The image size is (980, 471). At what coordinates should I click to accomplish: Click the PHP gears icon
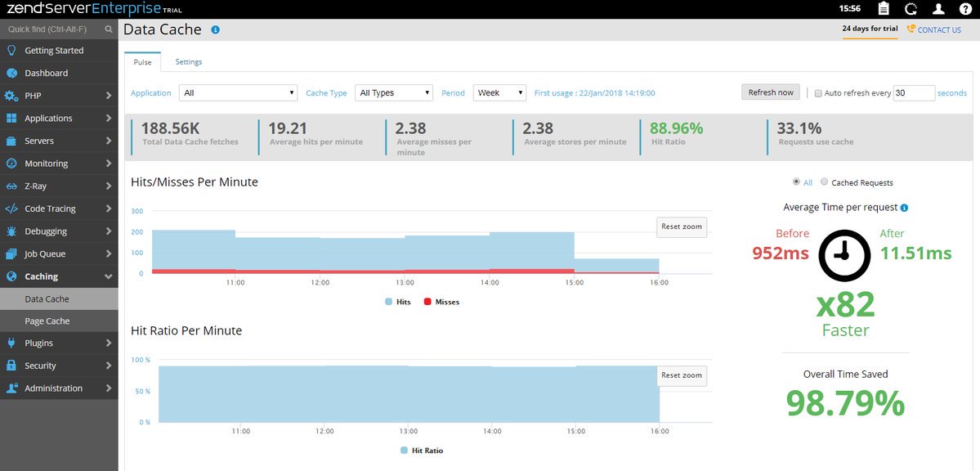pos(11,96)
